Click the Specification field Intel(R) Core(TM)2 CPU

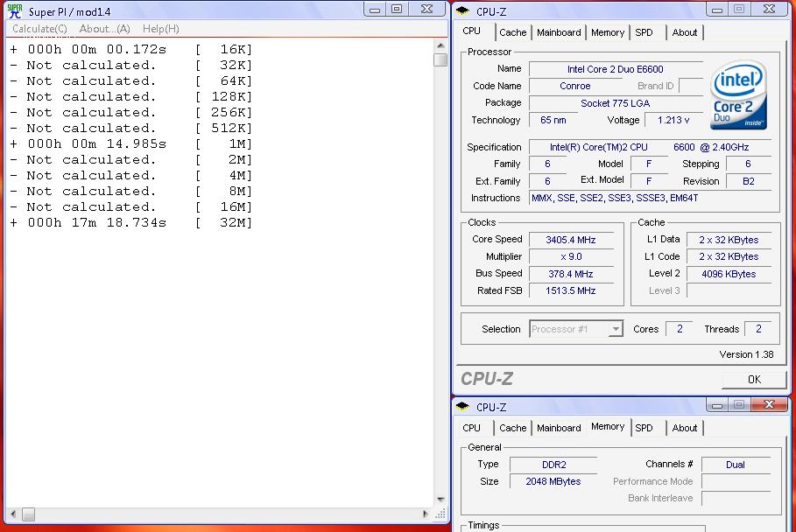point(651,147)
